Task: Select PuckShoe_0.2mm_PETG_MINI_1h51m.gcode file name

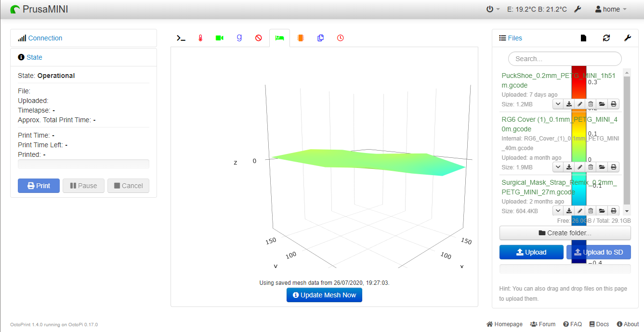Action: point(559,80)
